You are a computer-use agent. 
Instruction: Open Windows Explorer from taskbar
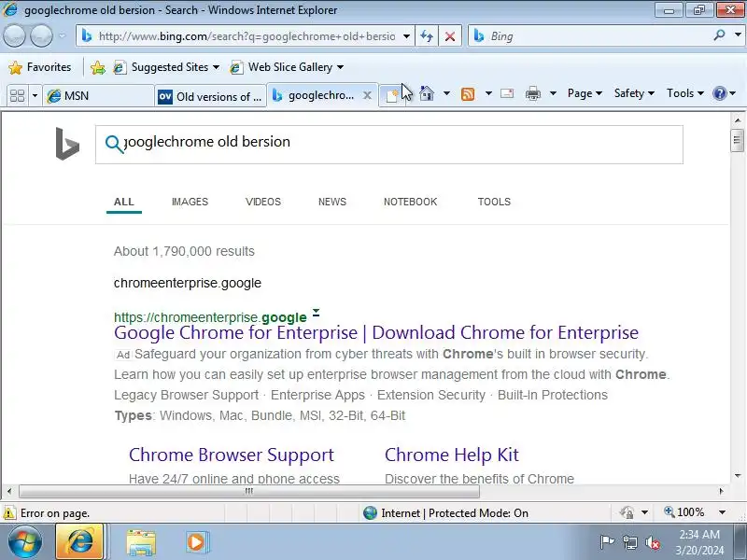(141, 543)
